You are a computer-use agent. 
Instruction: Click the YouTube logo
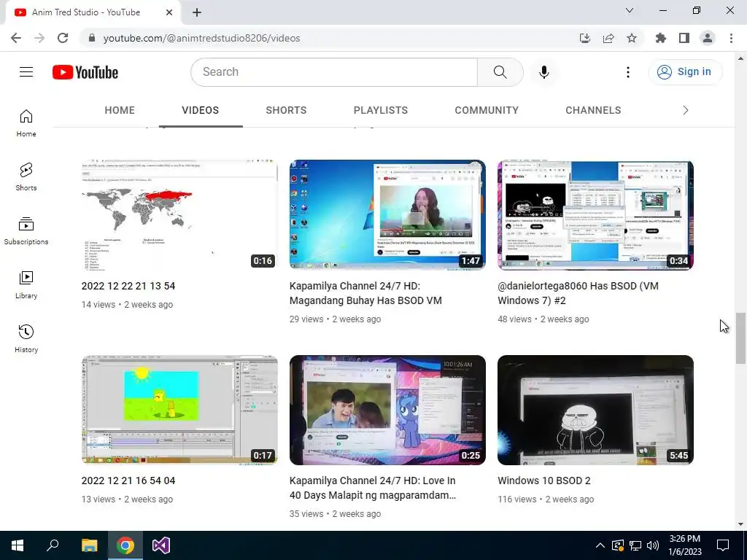(x=85, y=72)
